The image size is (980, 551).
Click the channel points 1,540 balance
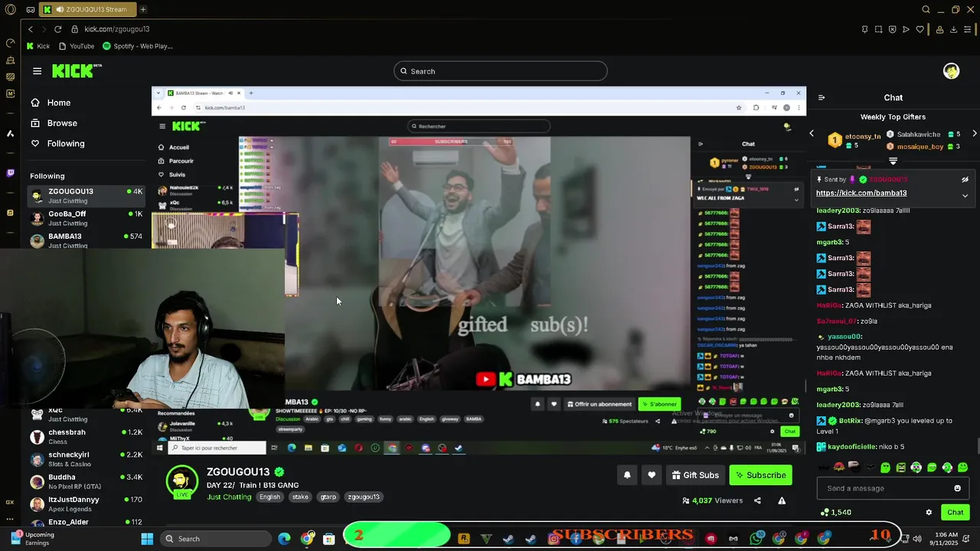click(835, 513)
